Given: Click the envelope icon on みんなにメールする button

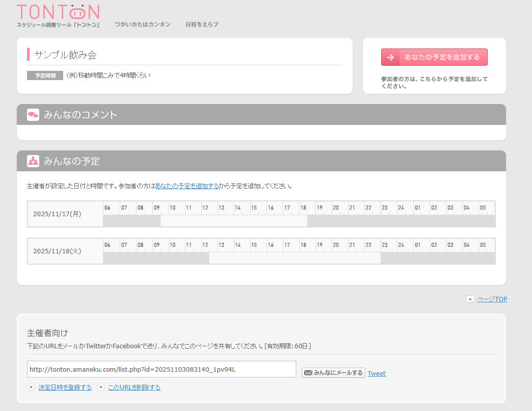Looking at the screenshot, I should pyautogui.click(x=308, y=372).
